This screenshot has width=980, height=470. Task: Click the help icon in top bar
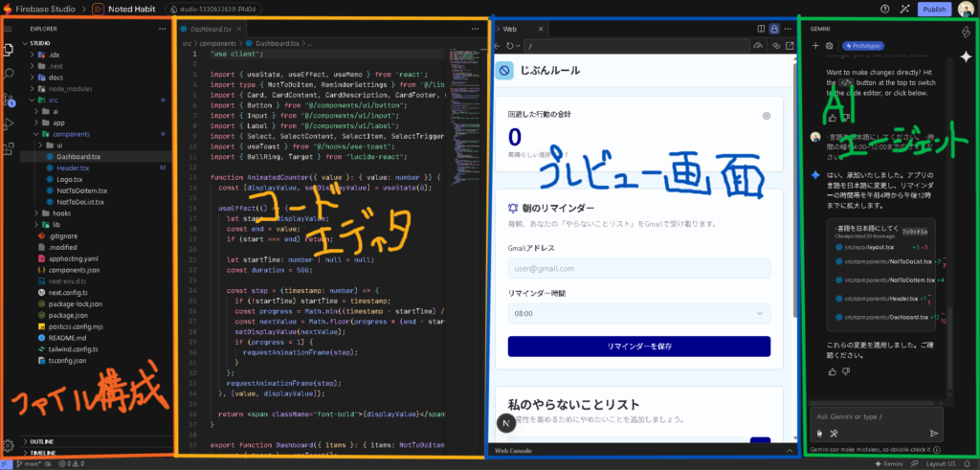pos(885,10)
